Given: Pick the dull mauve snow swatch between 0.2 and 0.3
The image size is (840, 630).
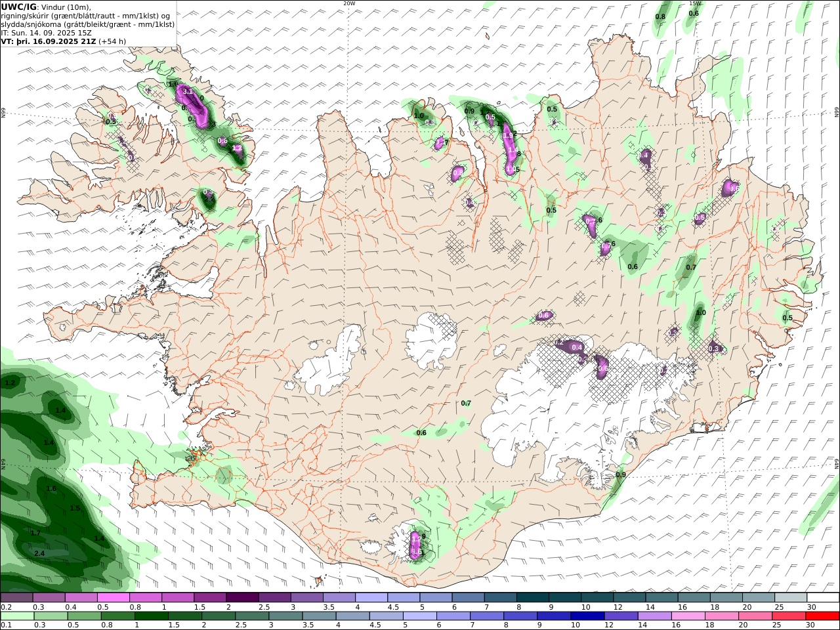Looking at the screenshot, I should 17,598.
